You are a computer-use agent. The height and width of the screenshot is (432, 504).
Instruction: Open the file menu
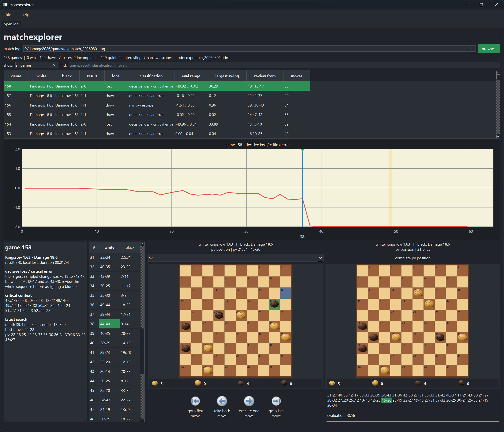point(8,15)
